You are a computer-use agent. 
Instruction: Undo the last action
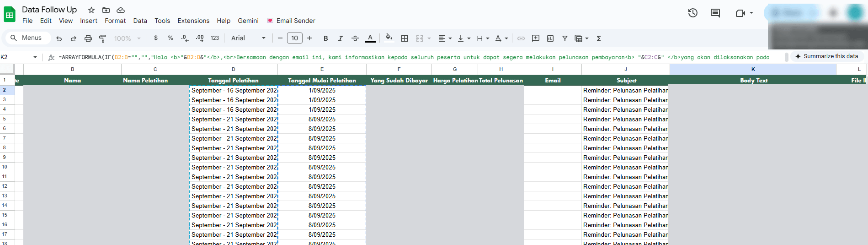pos(59,38)
